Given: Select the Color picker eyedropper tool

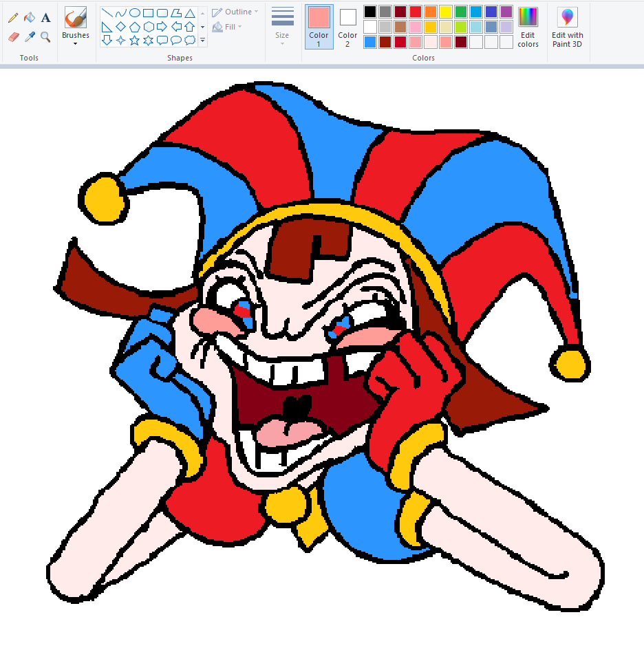Looking at the screenshot, I should (x=30, y=37).
